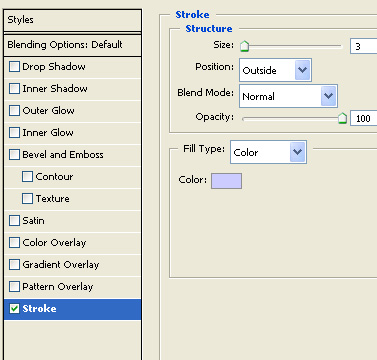Click the Opacity slider handle
The image size is (377, 360).
pos(342,118)
